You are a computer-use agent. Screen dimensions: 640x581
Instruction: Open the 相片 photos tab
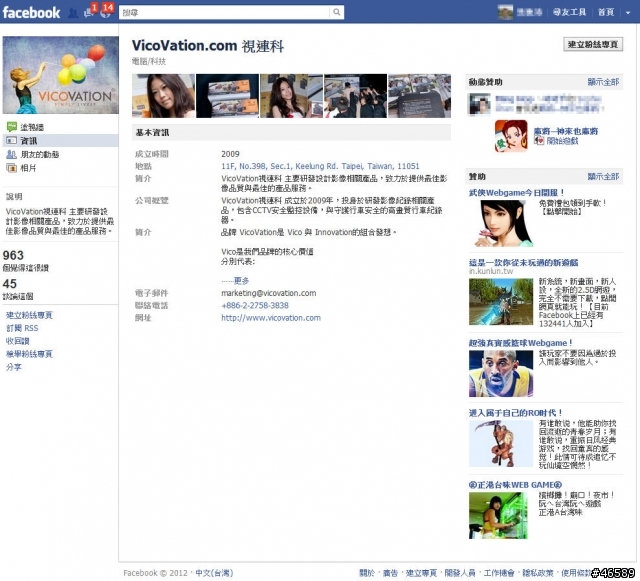[x=28, y=168]
